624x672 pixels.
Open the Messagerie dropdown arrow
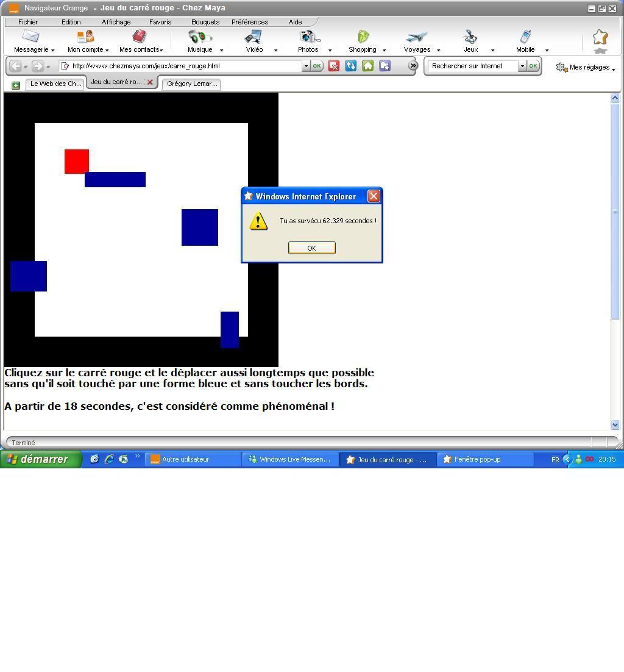[x=52, y=50]
